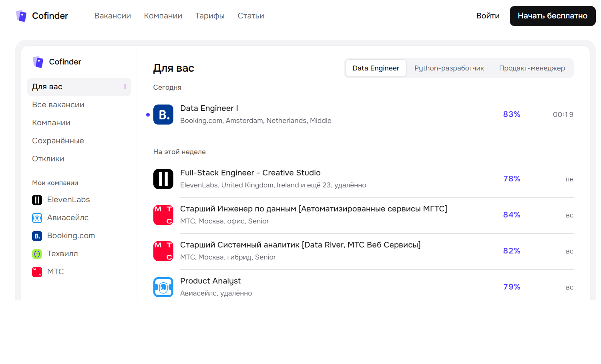The height and width of the screenshot is (364, 601).
Task: Click the 84% match score
Action: 512,215
